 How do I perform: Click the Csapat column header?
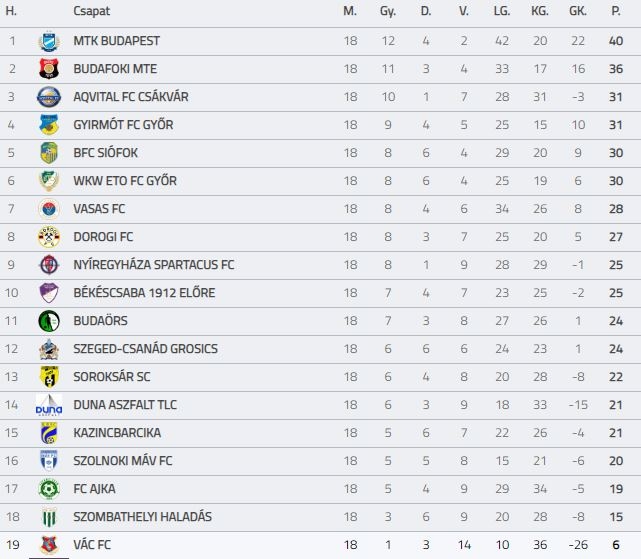click(x=92, y=11)
